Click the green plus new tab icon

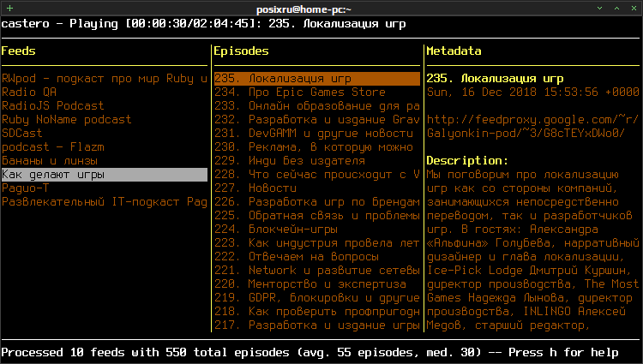pyautogui.click(x=9, y=9)
